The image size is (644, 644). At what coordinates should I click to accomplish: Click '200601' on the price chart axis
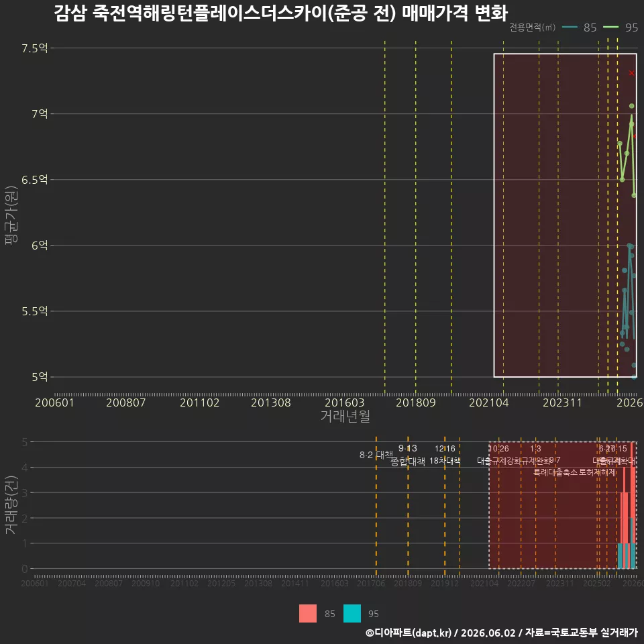point(54,402)
